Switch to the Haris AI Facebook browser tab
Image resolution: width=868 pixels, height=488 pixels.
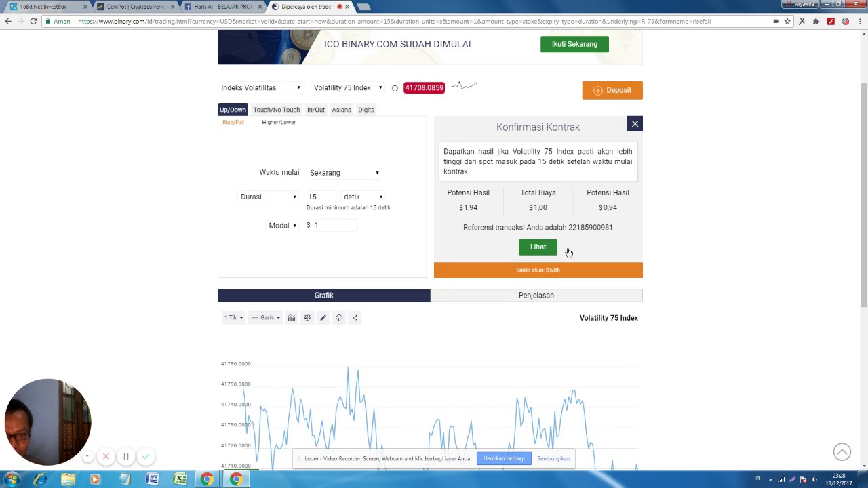224,7
